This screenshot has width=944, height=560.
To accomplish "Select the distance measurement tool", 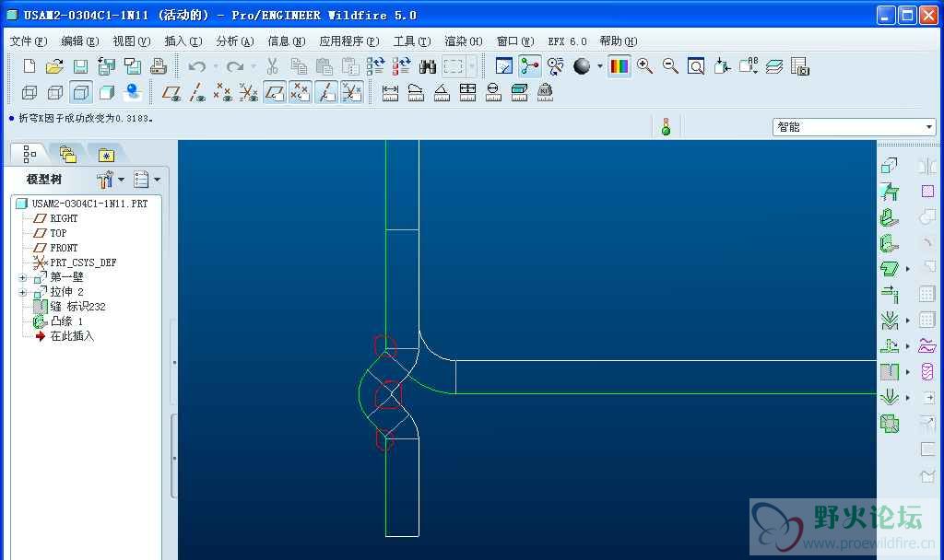I will coord(390,92).
